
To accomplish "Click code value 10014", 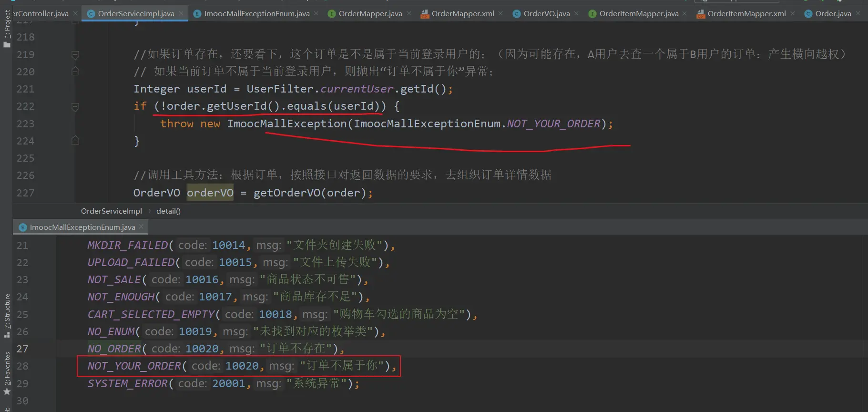I will point(229,245).
